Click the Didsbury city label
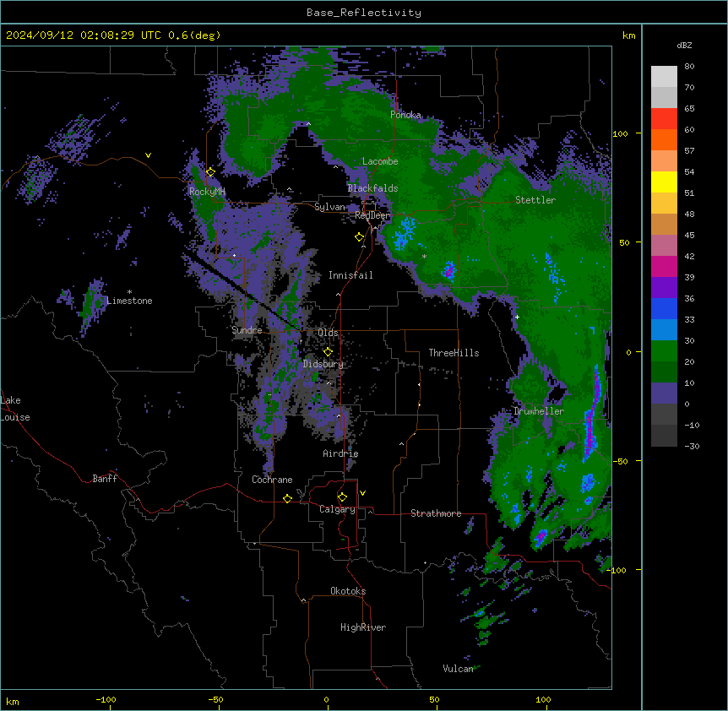Image resolution: width=728 pixels, height=711 pixels. point(323,364)
